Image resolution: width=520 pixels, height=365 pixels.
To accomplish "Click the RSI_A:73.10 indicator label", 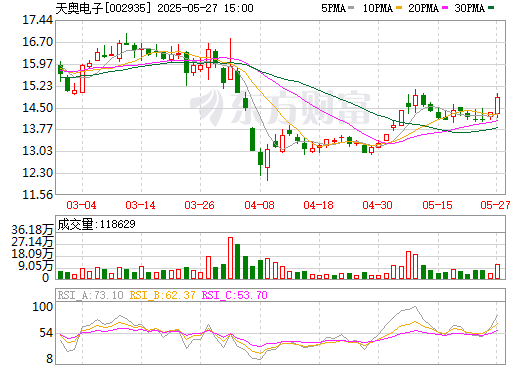I will 90,295.
